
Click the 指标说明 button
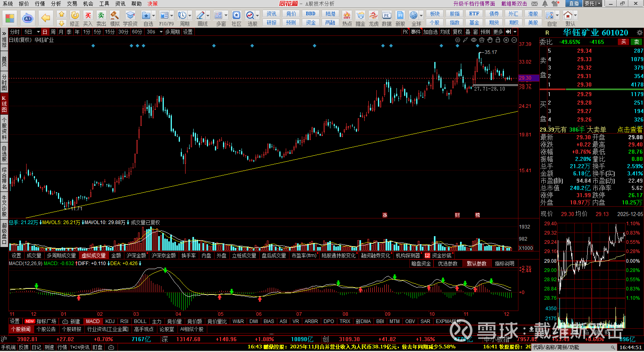click(504, 263)
